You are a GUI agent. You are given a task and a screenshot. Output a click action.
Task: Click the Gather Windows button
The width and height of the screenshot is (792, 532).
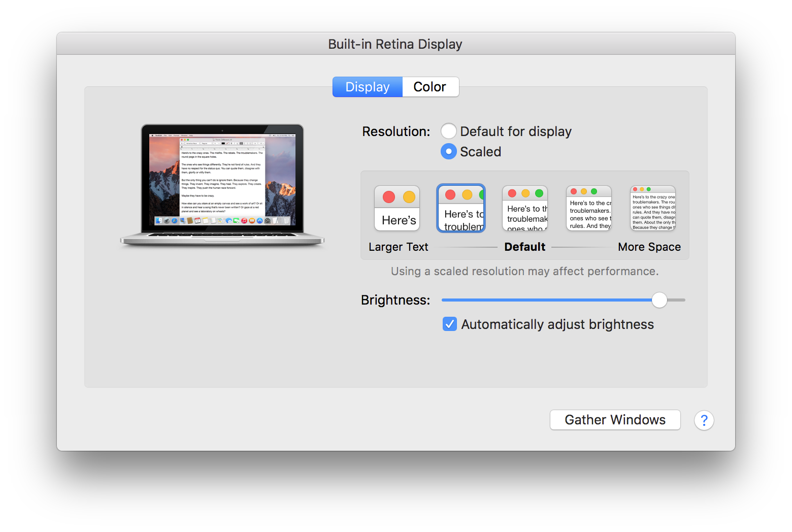[615, 420]
